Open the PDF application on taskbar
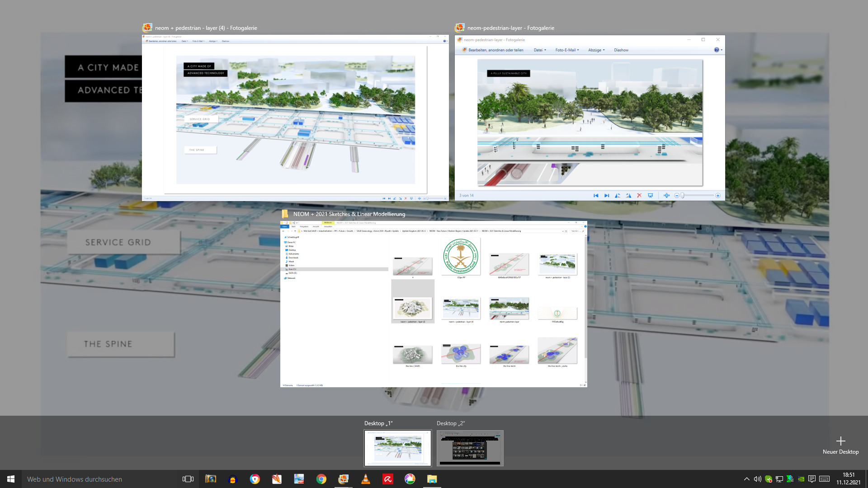This screenshot has width=868, height=488. pyautogui.click(x=299, y=479)
